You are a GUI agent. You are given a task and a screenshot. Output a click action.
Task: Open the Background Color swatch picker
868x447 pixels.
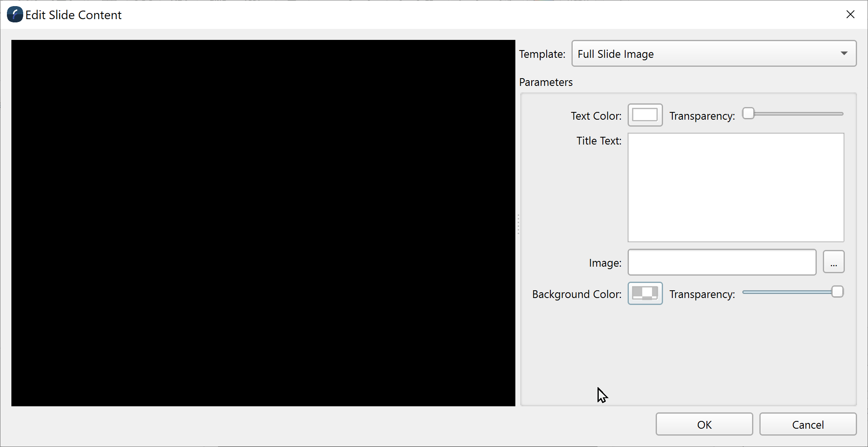(645, 294)
